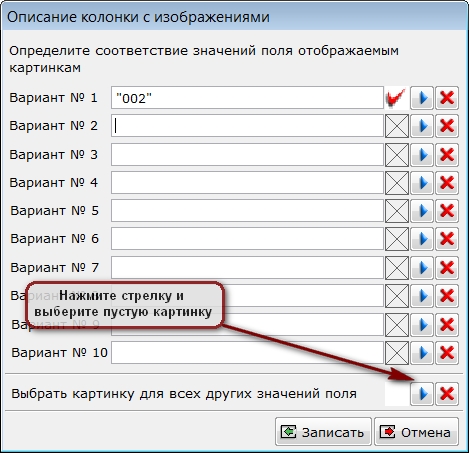The height and width of the screenshot is (453, 469).
Task: Clear Вариант № 5 with red X
Action: point(447,211)
